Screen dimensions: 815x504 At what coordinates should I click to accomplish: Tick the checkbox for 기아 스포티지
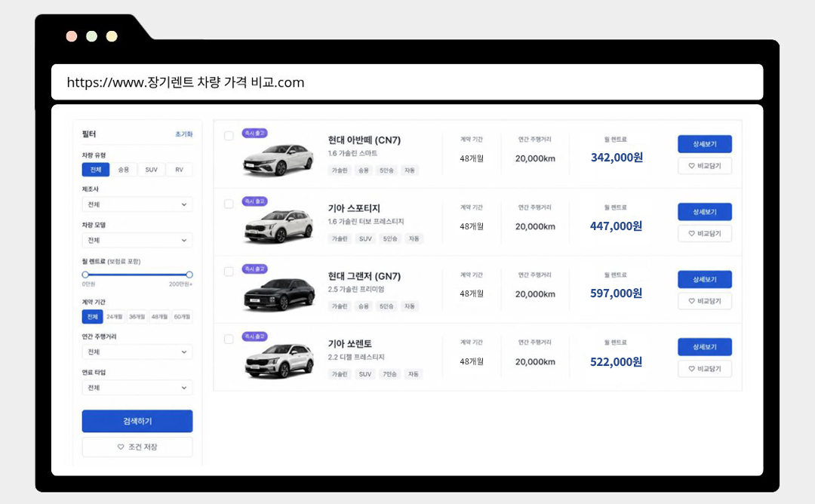click(x=229, y=204)
